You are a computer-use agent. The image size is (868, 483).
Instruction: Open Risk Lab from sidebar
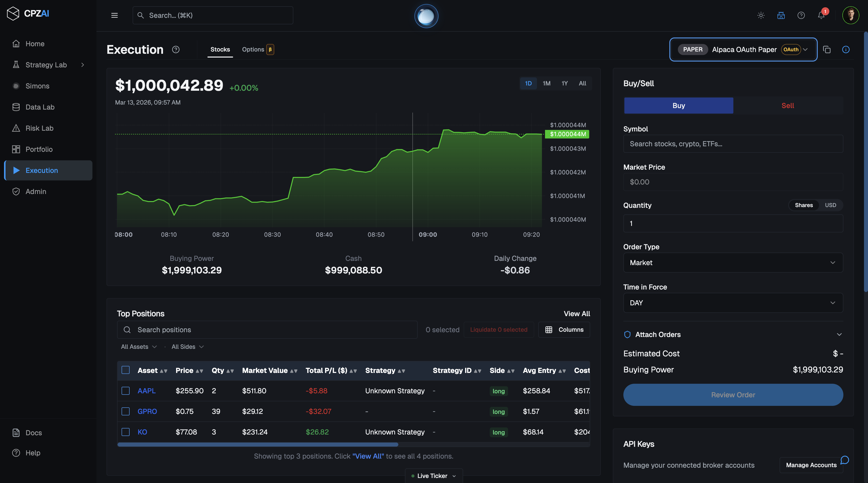click(39, 128)
